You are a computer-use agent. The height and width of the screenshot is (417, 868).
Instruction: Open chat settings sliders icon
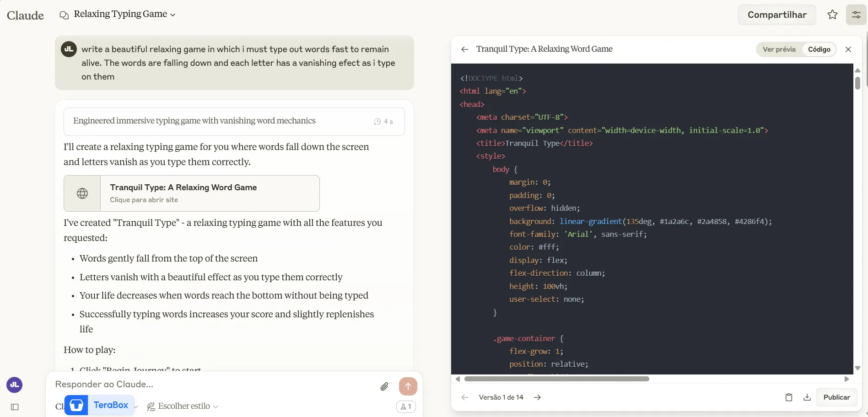click(x=856, y=15)
